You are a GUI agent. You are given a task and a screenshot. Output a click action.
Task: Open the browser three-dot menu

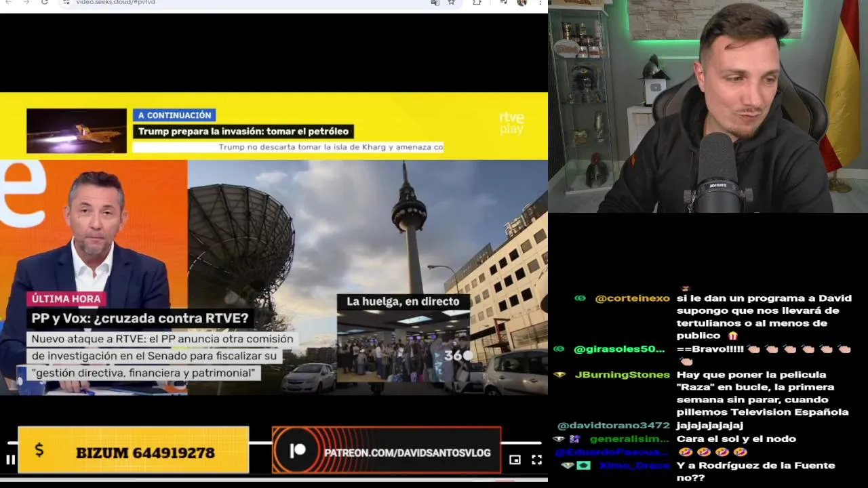click(x=540, y=2)
